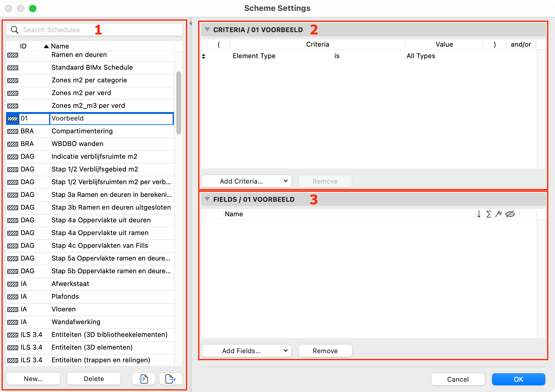The width and height of the screenshot is (555, 392).
Task: Click the Add Criteria... button
Action: point(241,181)
